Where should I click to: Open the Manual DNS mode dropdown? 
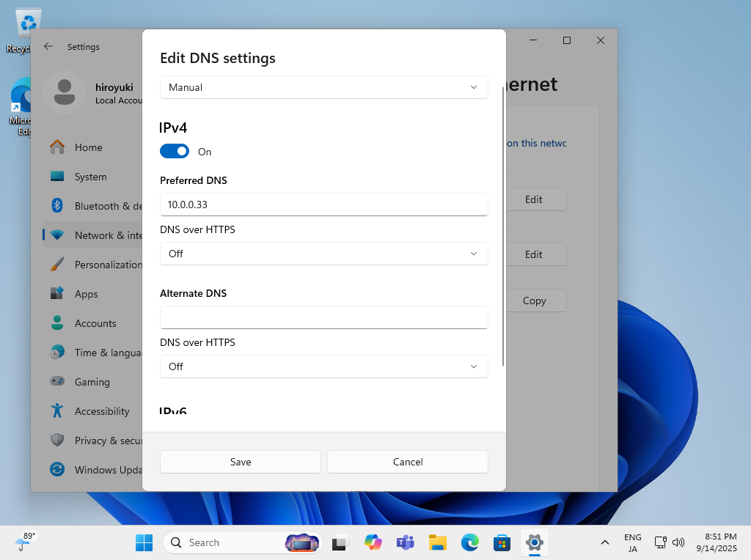click(x=323, y=87)
